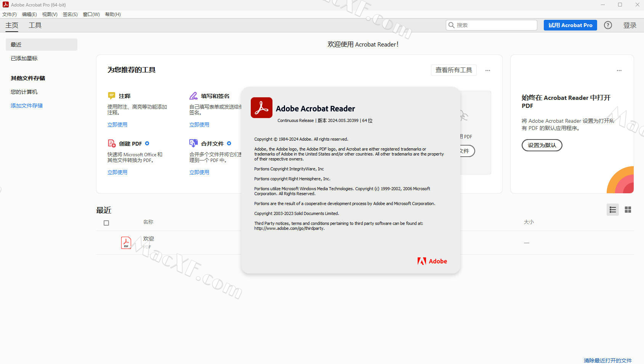
Task: Tick the select-all checkbox in recent list
Action: pos(106,223)
